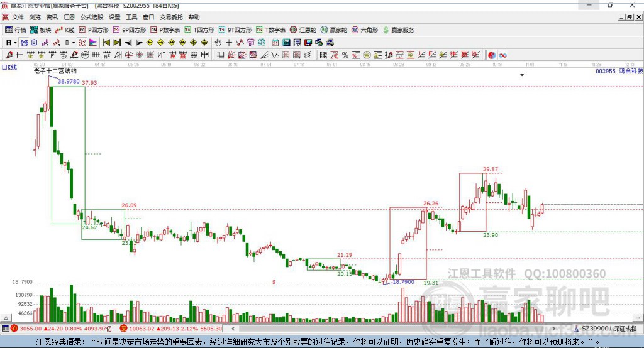Open the T四方形 tool
This screenshot has width=644, height=348.
coord(199,30)
